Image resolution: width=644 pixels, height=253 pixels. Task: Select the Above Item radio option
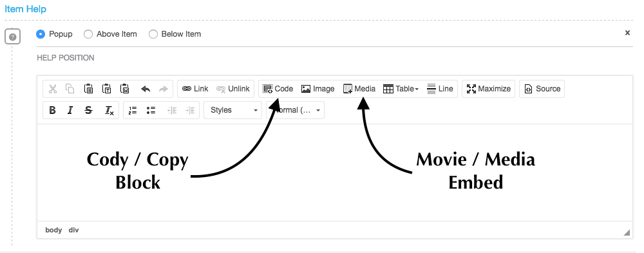[x=88, y=34]
